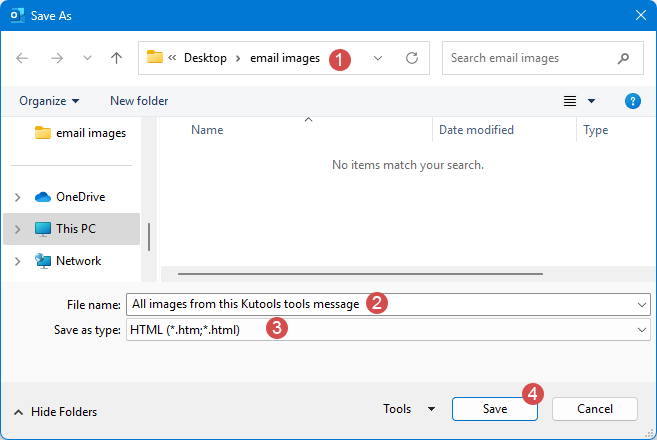The height and width of the screenshot is (440, 657).
Task: Click the OneDrive cloud icon
Action: click(43, 197)
